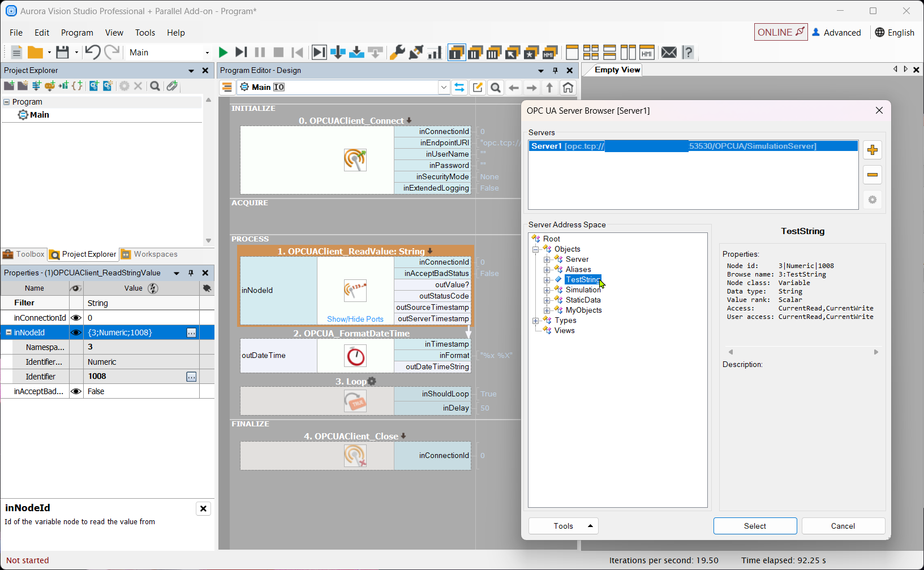Toggle visibility eye for inAcceptBadStatus row

click(76, 391)
